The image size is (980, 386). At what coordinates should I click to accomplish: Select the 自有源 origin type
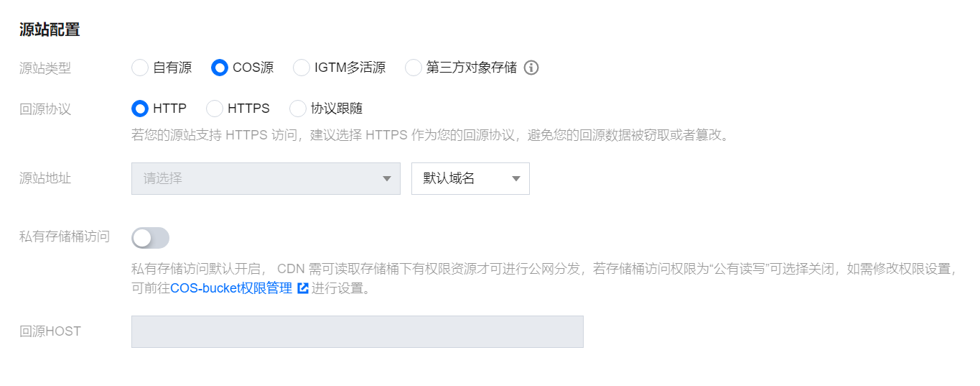(140, 68)
